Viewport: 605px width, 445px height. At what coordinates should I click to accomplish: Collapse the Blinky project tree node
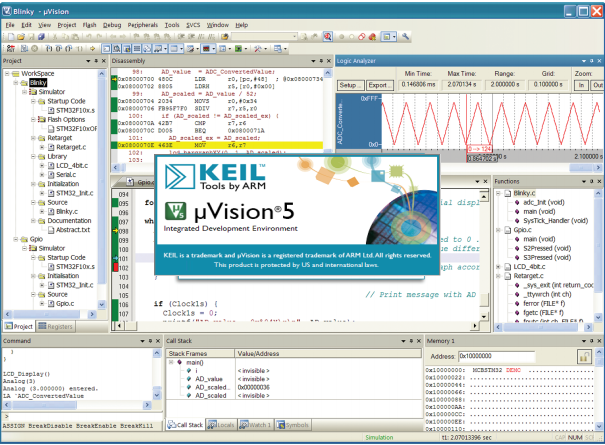(x=15, y=83)
